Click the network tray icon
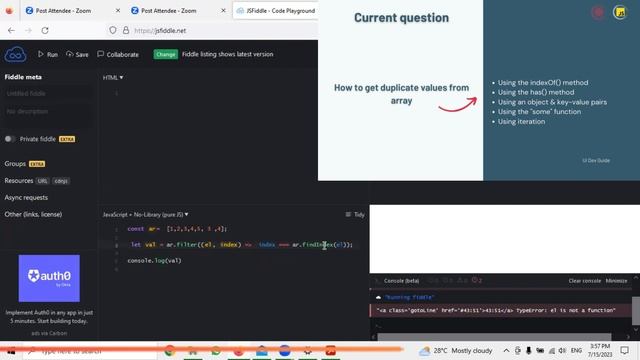640x360 pixels. pyautogui.click(x=552, y=351)
